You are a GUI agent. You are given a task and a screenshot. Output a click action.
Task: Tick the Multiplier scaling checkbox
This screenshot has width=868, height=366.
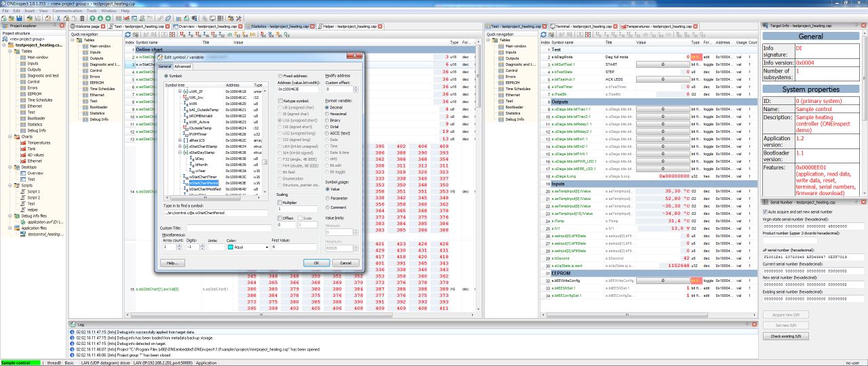279,203
